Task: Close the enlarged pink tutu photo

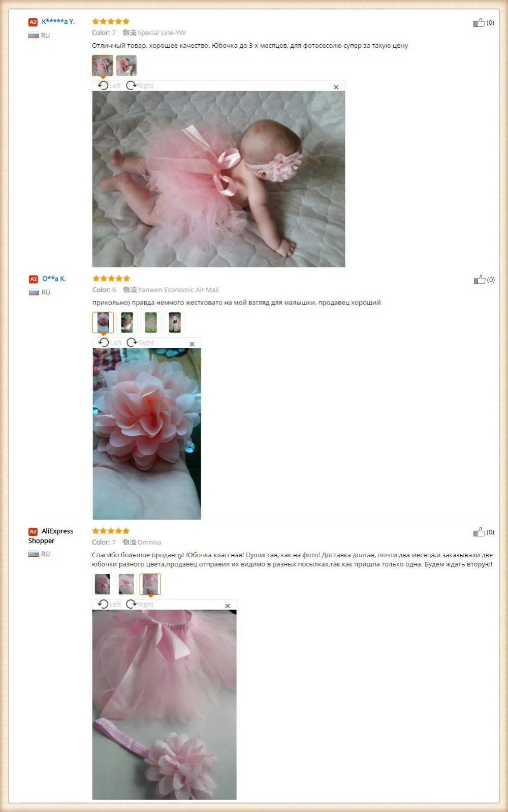Action: (228, 606)
